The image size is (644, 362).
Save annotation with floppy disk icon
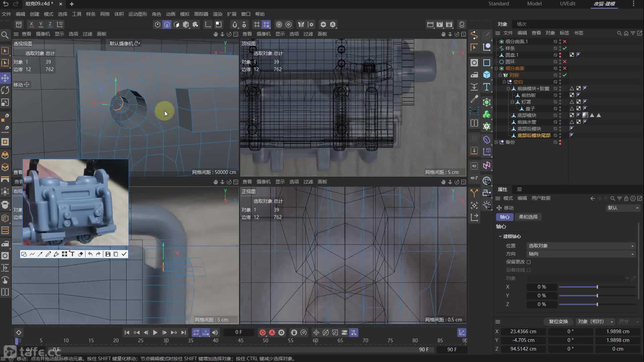[108, 254]
